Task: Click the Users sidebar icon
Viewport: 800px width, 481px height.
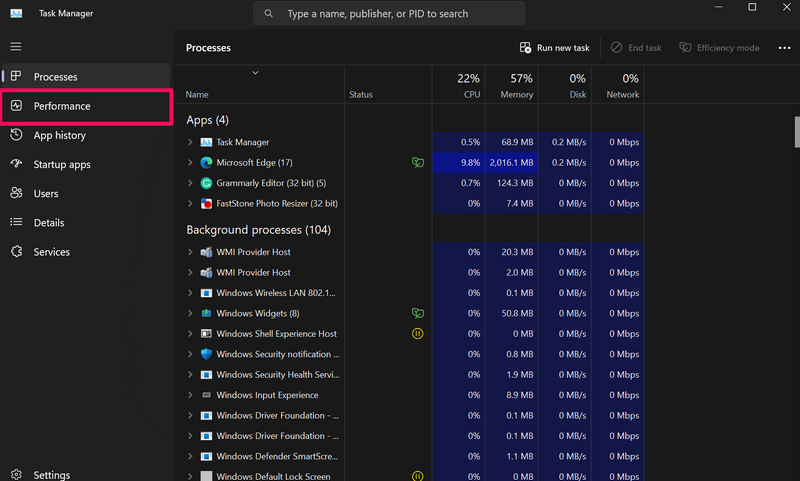Action: point(16,193)
